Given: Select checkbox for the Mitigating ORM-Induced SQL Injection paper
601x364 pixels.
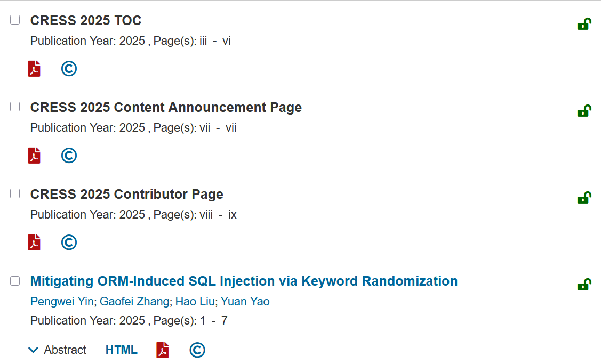Looking at the screenshot, I should 15,281.
